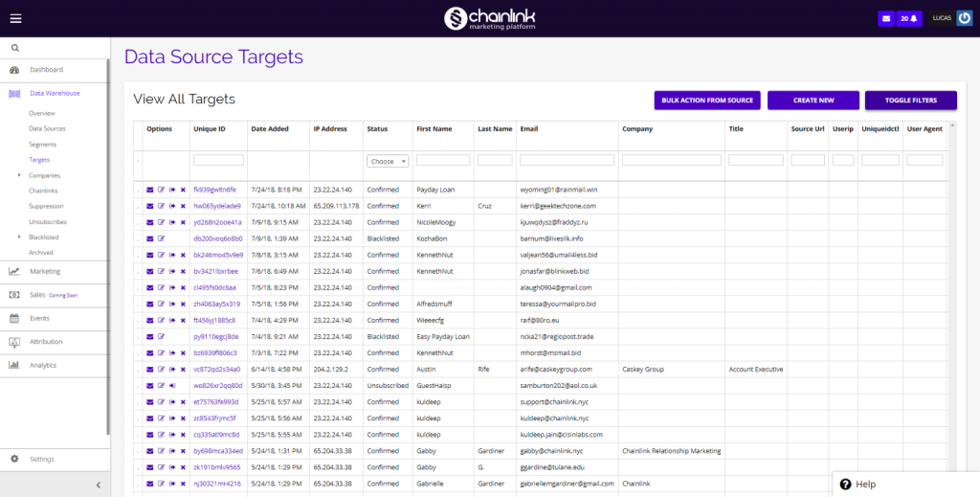Click the resubscribe arrow icon for row wo826xr2qq80d
Screen dimensions: 980x497
[172, 386]
